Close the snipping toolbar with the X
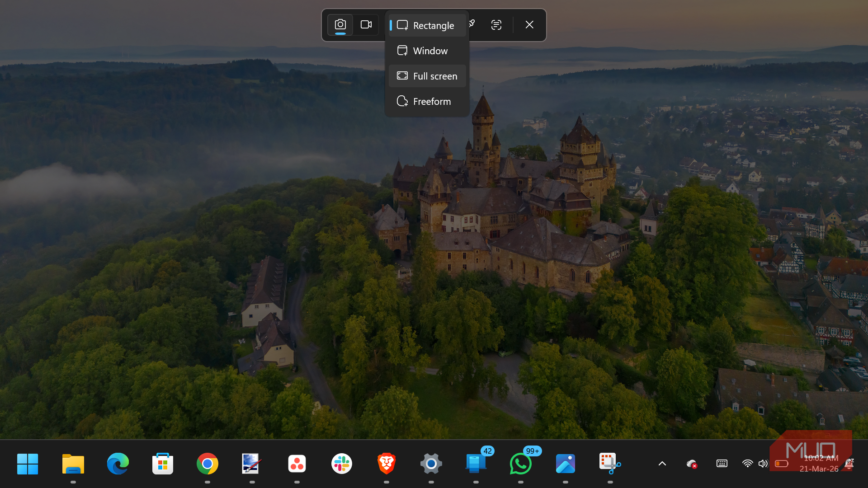Viewport: 868px width, 488px height. coord(529,25)
